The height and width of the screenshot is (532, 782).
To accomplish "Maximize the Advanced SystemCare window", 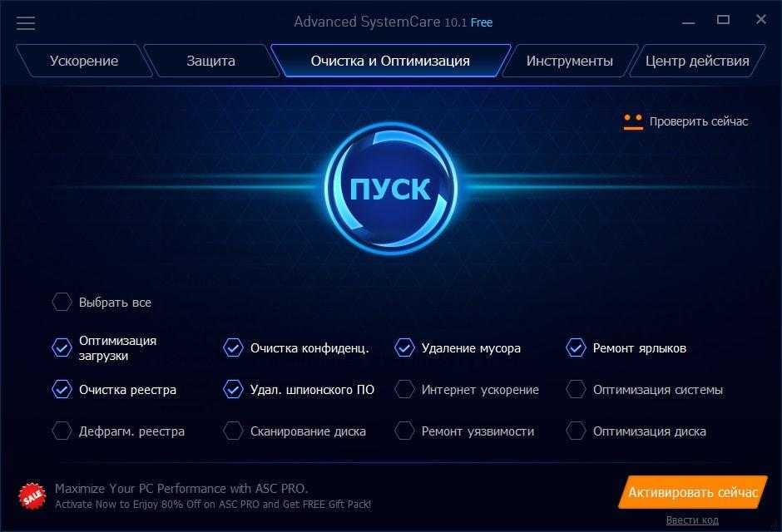I will [x=723, y=20].
